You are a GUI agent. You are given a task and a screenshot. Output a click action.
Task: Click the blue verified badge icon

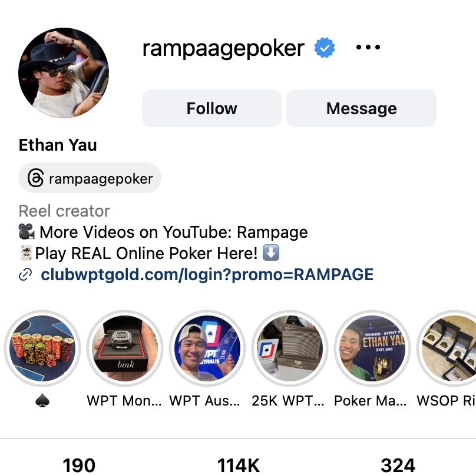point(324,48)
